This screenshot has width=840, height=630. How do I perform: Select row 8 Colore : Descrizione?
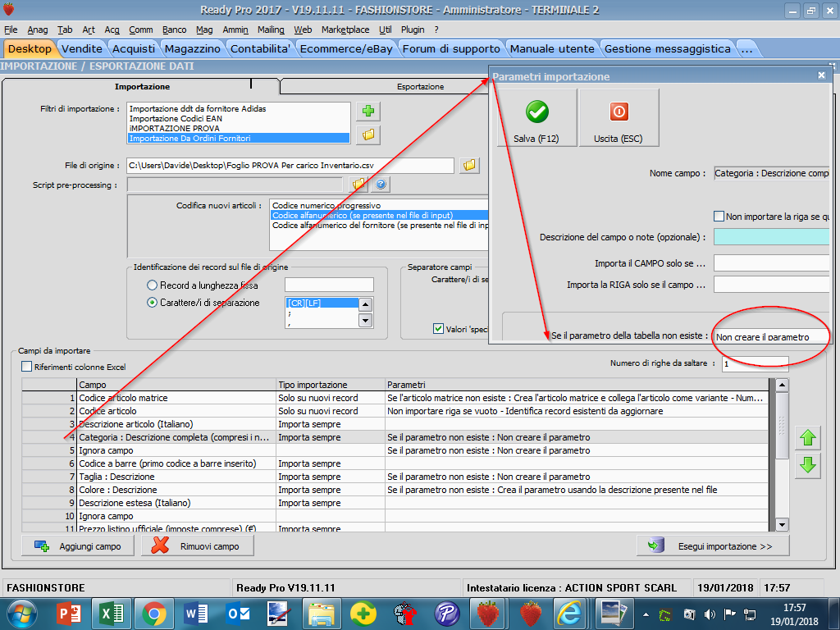pos(395,490)
